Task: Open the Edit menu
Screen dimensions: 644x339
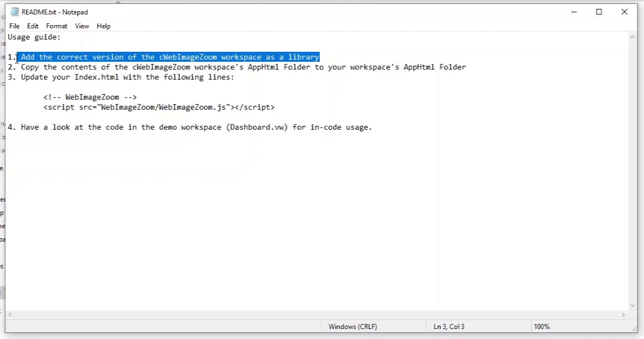Action: click(x=33, y=26)
